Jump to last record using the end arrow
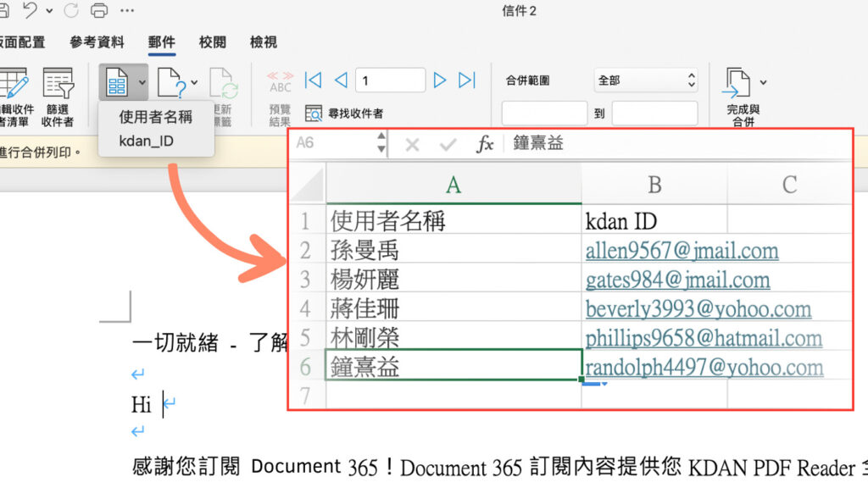Image resolution: width=868 pixels, height=488 pixels. pyautogui.click(x=466, y=79)
